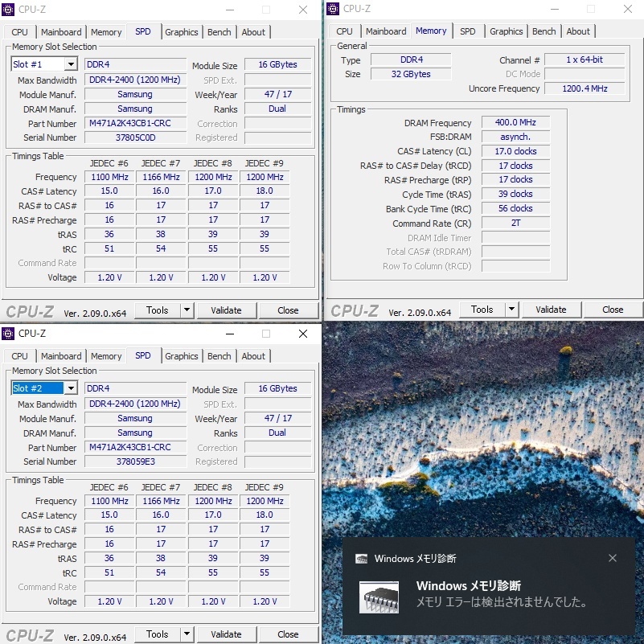Expand Tools arrow in Memory window
The height and width of the screenshot is (644, 644).
[x=512, y=310]
